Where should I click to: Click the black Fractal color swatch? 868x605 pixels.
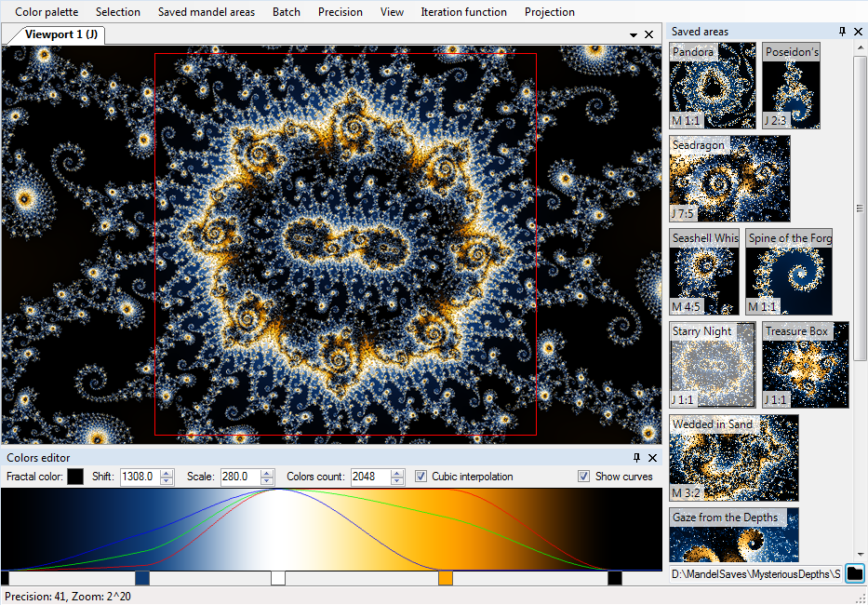tap(75, 477)
